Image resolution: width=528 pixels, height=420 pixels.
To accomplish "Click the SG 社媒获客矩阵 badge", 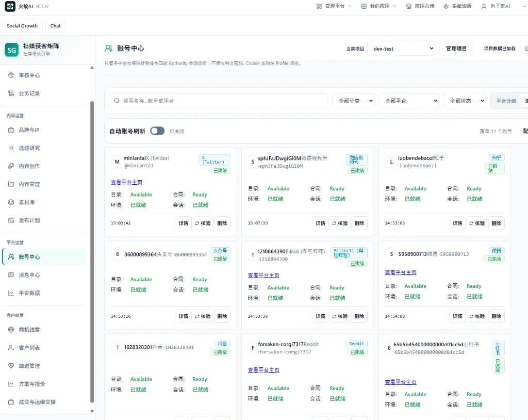I will [12, 50].
